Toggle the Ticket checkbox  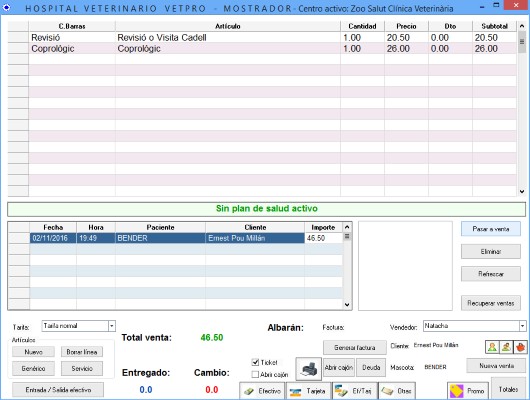[x=256, y=362]
